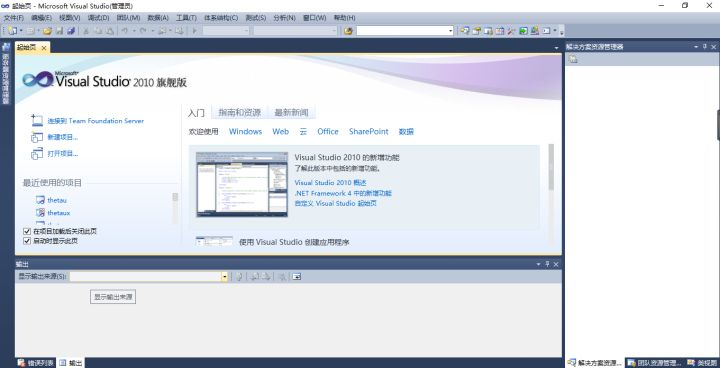This screenshot has height=368, width=720.
Task: Uncheck close page after project load checkbox
Action: coord(27,232)
